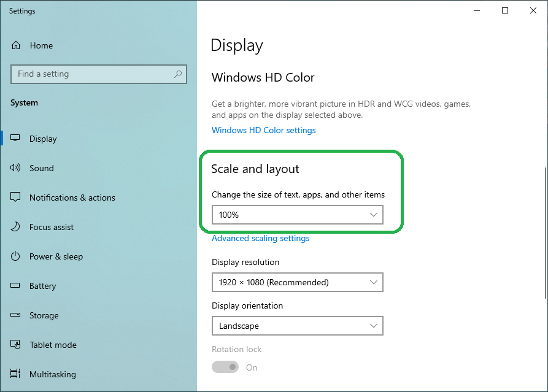This screenshot has width=548, height=392.
Task: Click the Display monitor icon
Action: (x=16, y=139)
